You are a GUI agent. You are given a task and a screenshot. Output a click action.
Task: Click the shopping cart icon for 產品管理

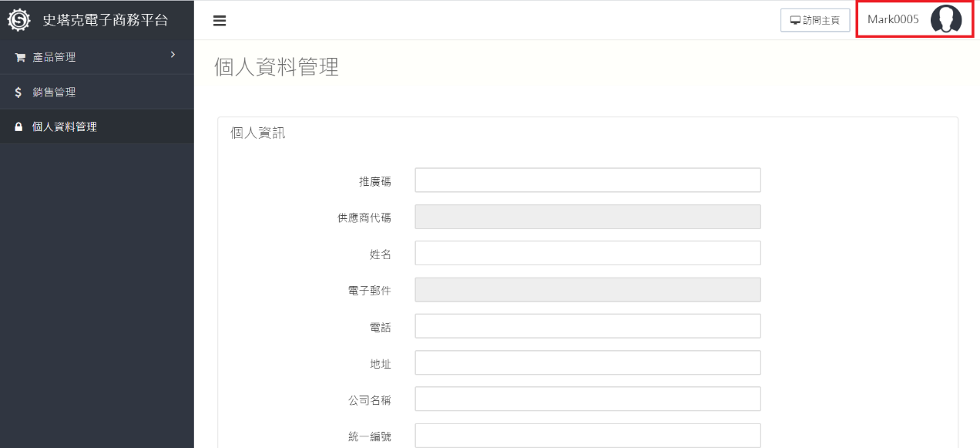pyautogui.click(x=20, y=58)
